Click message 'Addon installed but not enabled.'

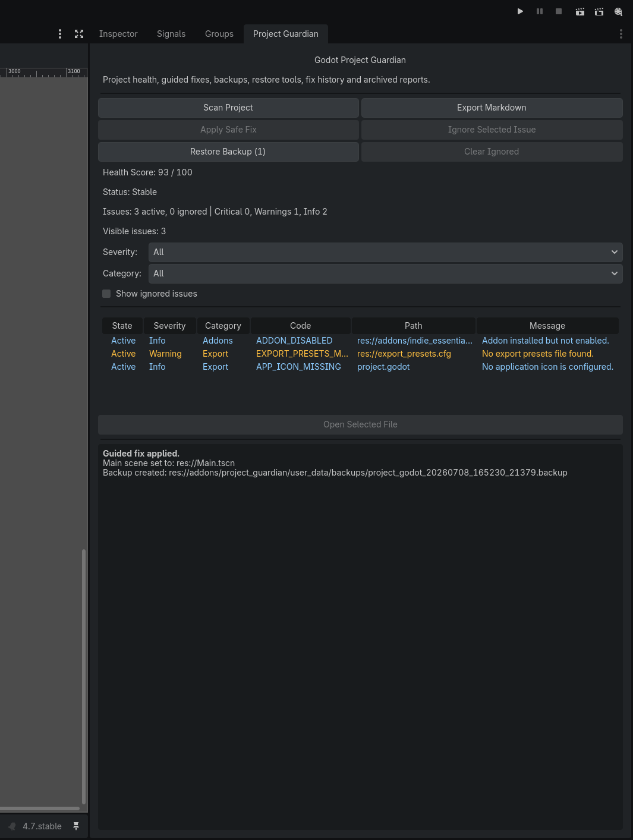546,341
